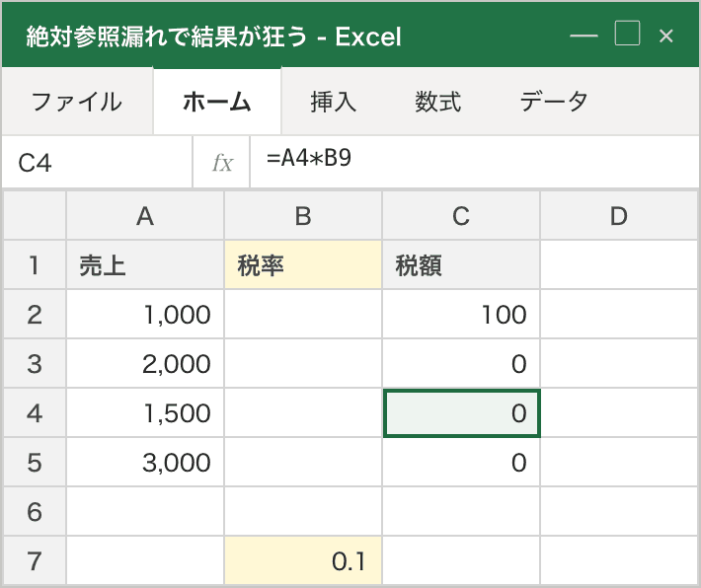The width and height of the screenshot is (701, 588).
Task: Select active cell C4 showing 0
Action: (462, 413)
